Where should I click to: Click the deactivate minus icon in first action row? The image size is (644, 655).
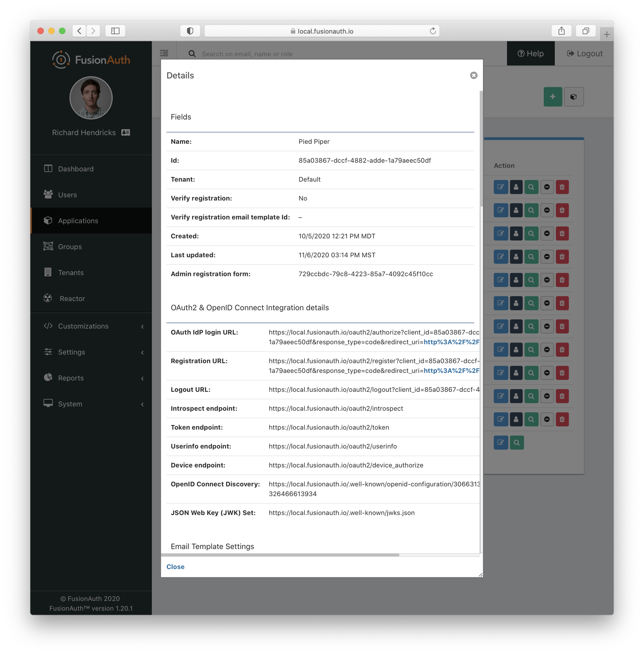pyautogui.click(x=547, y=187)
